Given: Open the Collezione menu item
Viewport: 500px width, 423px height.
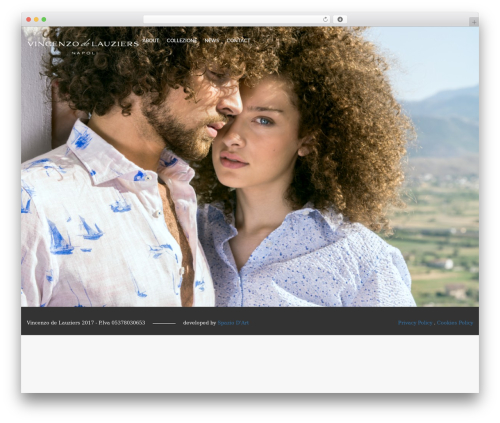Looking at the screenshot, I should pos(182,40).
